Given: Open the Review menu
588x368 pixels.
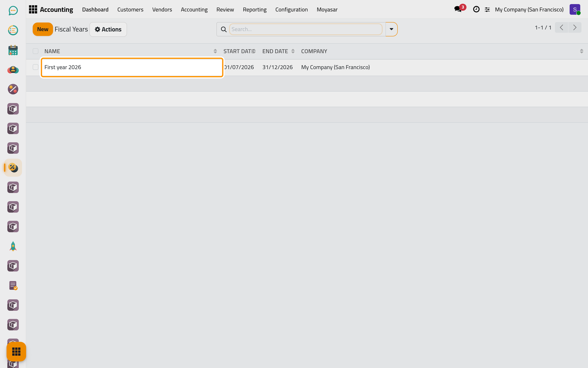Looking at the screenshot, I should pos(225,10).
